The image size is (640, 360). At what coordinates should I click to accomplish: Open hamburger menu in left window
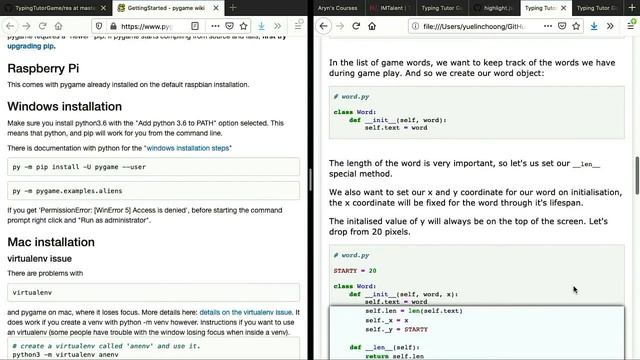click(x=298, y=26)
